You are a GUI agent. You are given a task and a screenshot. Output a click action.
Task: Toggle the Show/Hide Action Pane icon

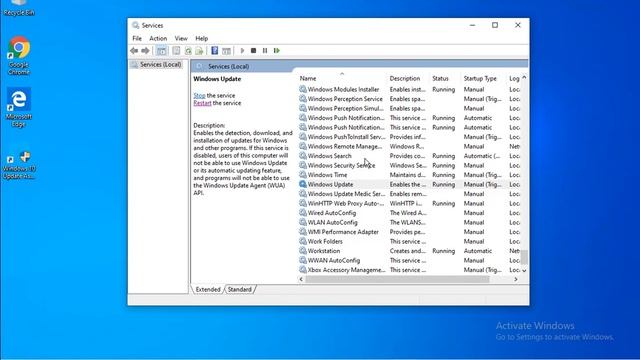[x=227, y=51]
